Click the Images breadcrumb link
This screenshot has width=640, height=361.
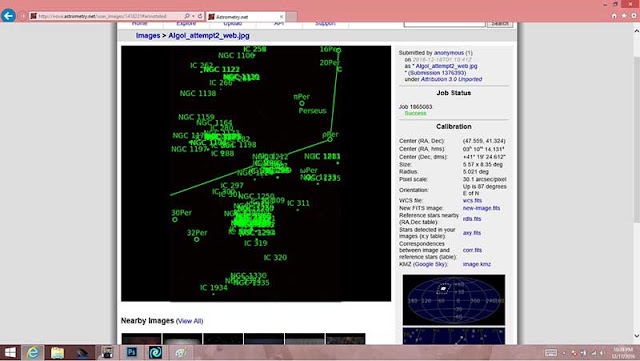(148, 36)
